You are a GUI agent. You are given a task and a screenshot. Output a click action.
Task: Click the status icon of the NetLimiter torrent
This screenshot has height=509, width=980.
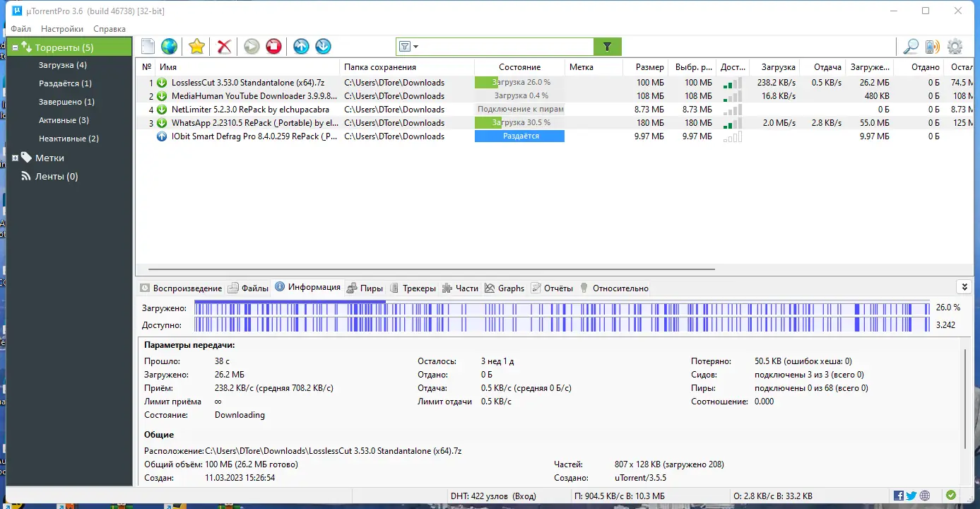pos(162,110)
